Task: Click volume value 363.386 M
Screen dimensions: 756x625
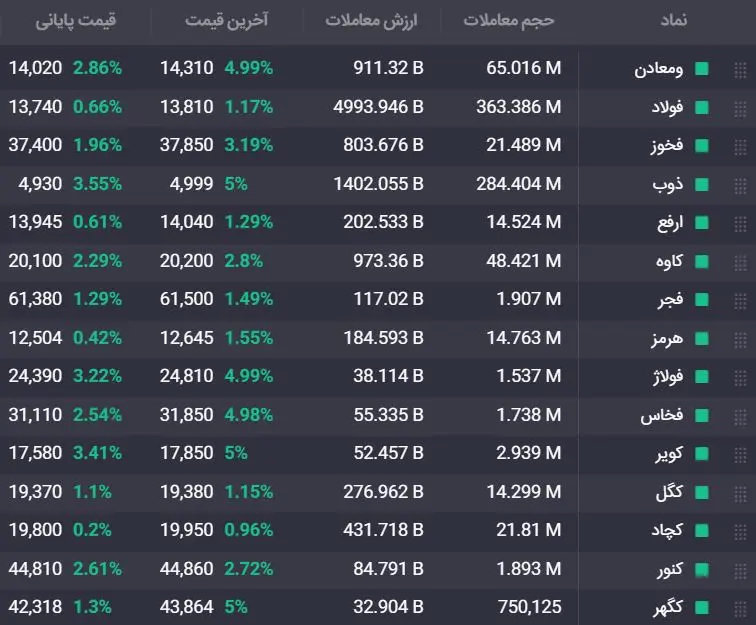Action: [519, 107]
